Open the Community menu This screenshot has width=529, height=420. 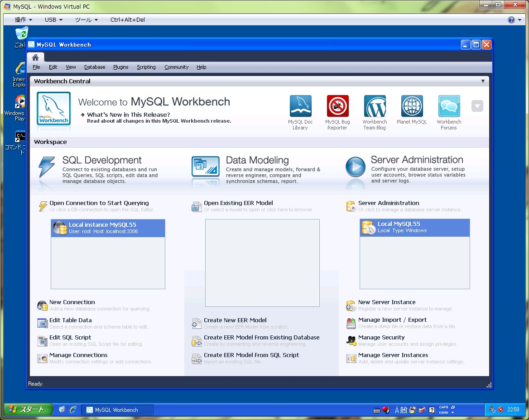(x=177, y=67)
